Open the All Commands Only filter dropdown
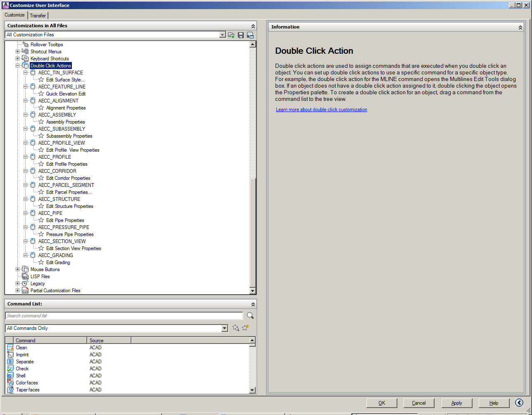This screenshot has width=532, height=415. [x=225, y=328]
